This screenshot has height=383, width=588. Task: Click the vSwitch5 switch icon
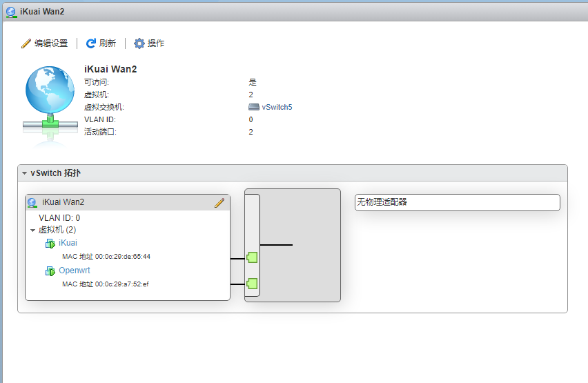(x=254, y=107)
